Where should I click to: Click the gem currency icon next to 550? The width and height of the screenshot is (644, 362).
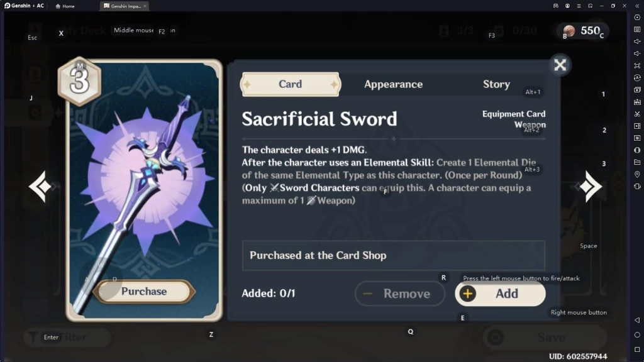[569, 30]
